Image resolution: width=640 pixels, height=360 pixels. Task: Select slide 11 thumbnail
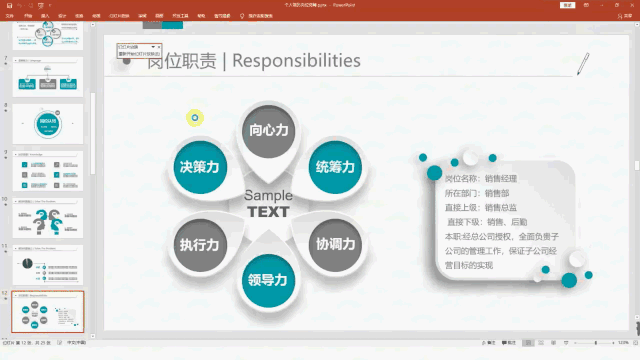click(48, 264)
